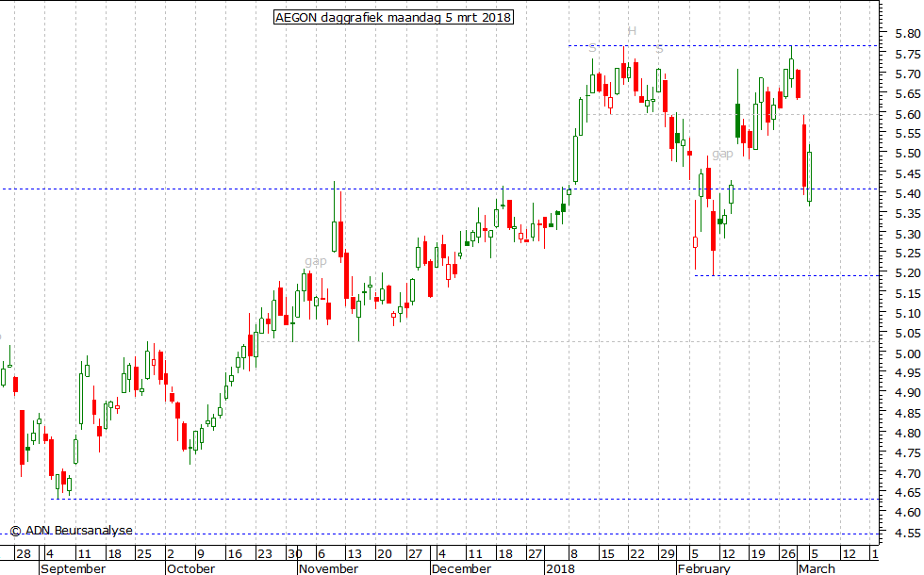This screenshot has width=924, height=575.
Task: Click the 5.75 price axis label
Action: (x=907, y=55)
